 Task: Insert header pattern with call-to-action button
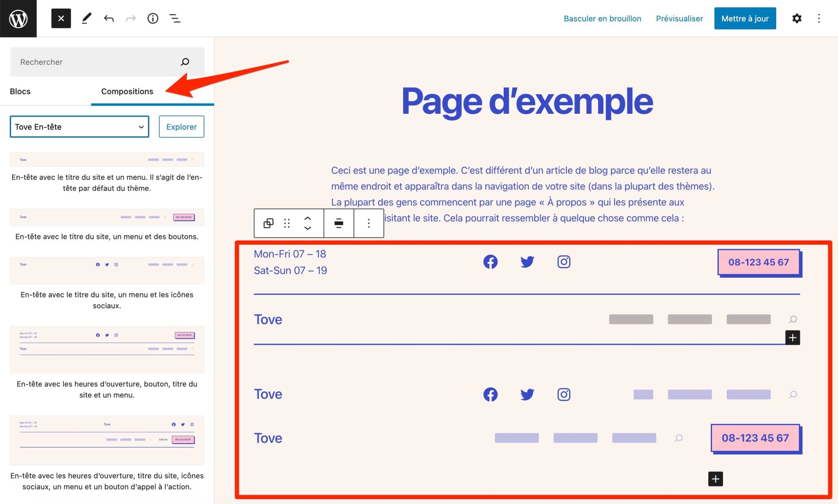coord(107,440)
